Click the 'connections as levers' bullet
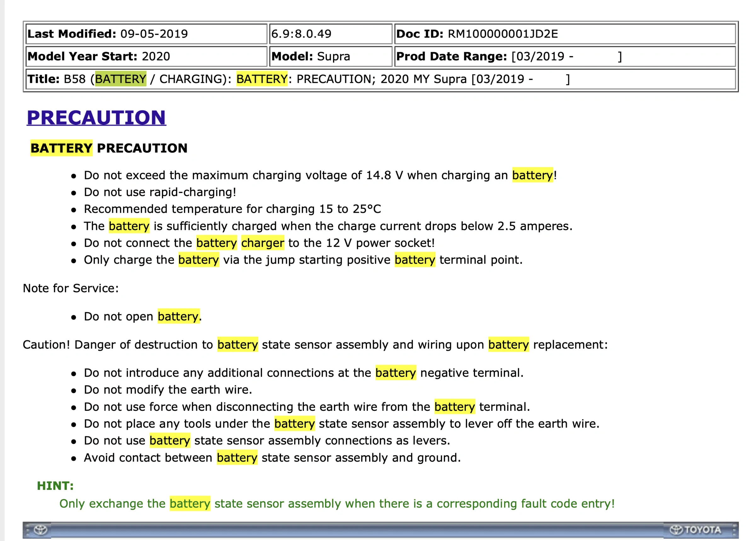Screen dimensions: 756x541 pyautogui.click(x=267, y=441)
